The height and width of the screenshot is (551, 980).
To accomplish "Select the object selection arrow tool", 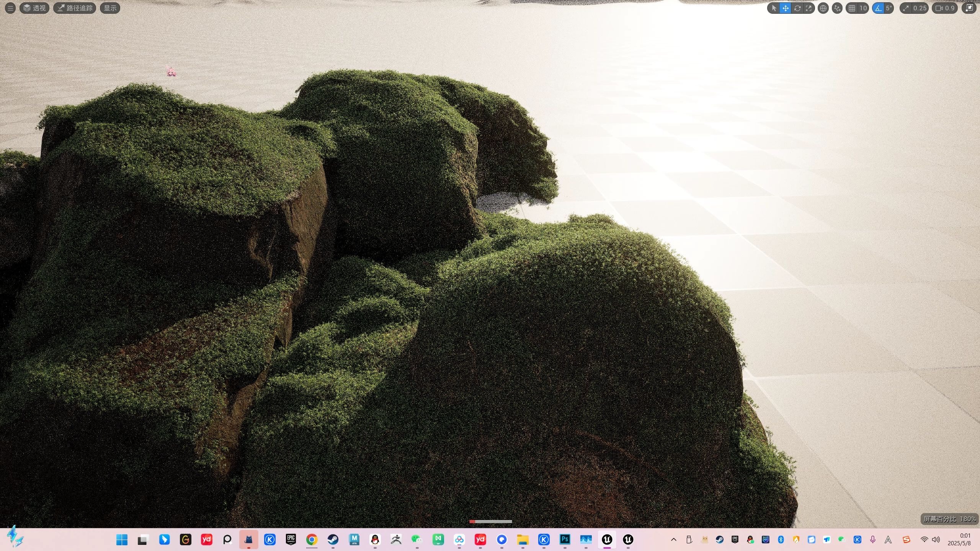I will click(774, 8).
